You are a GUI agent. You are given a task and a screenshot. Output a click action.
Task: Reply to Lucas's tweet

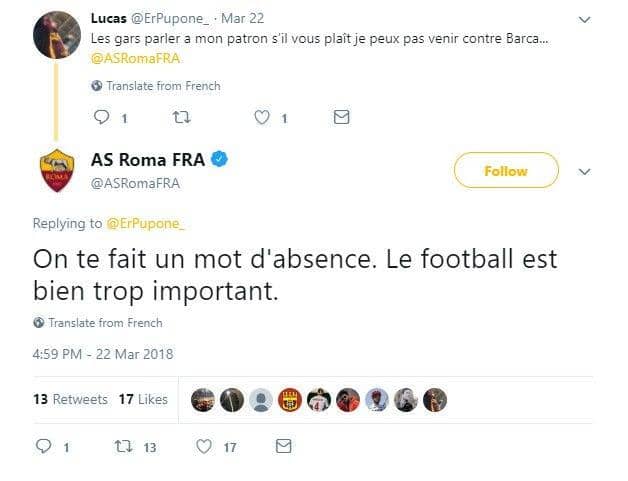(100, 118)
